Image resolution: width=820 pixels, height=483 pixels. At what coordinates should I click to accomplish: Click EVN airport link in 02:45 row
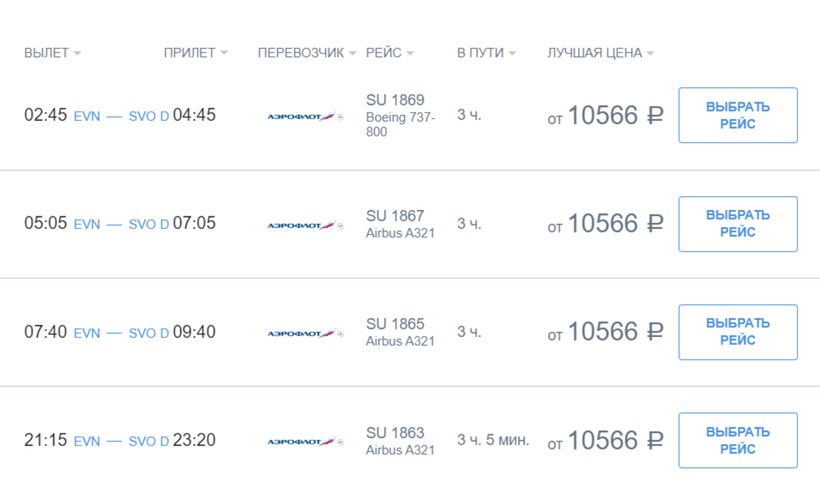tap(87, 116)
